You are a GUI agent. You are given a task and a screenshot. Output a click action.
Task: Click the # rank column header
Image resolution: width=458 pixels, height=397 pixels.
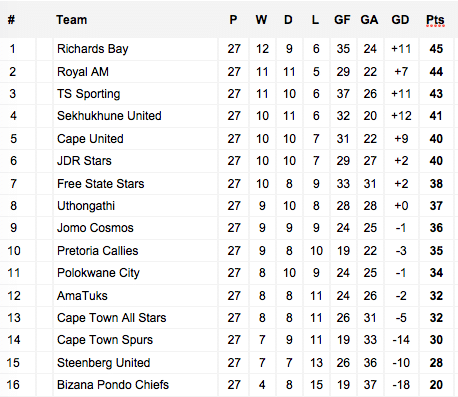click(x=12, y=20)
